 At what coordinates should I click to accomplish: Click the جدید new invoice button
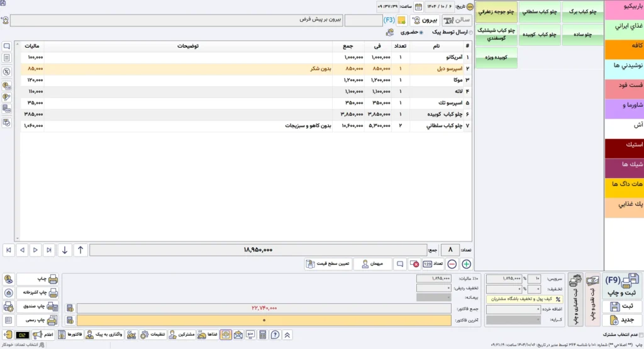pos(621,320)
